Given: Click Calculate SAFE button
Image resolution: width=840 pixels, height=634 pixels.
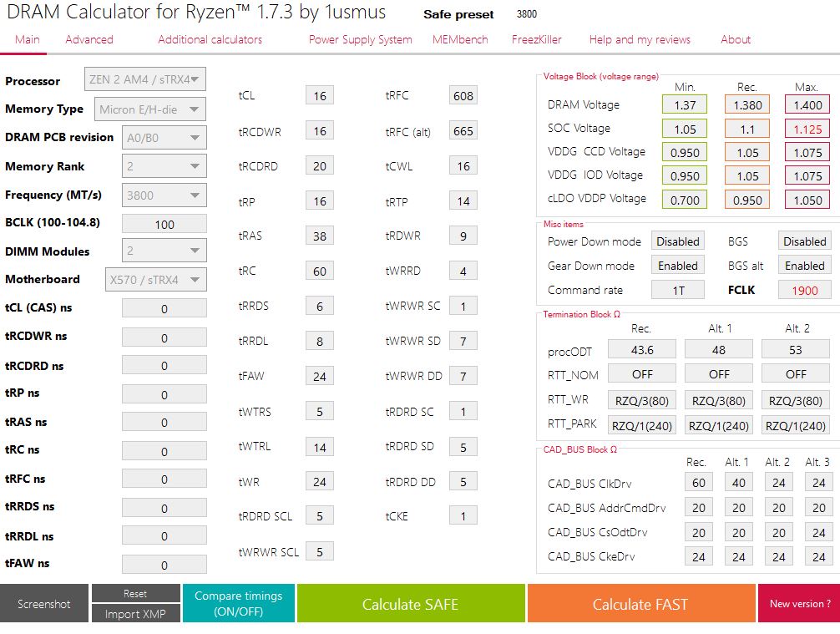Looking at the screenshot, I should 411,603.
